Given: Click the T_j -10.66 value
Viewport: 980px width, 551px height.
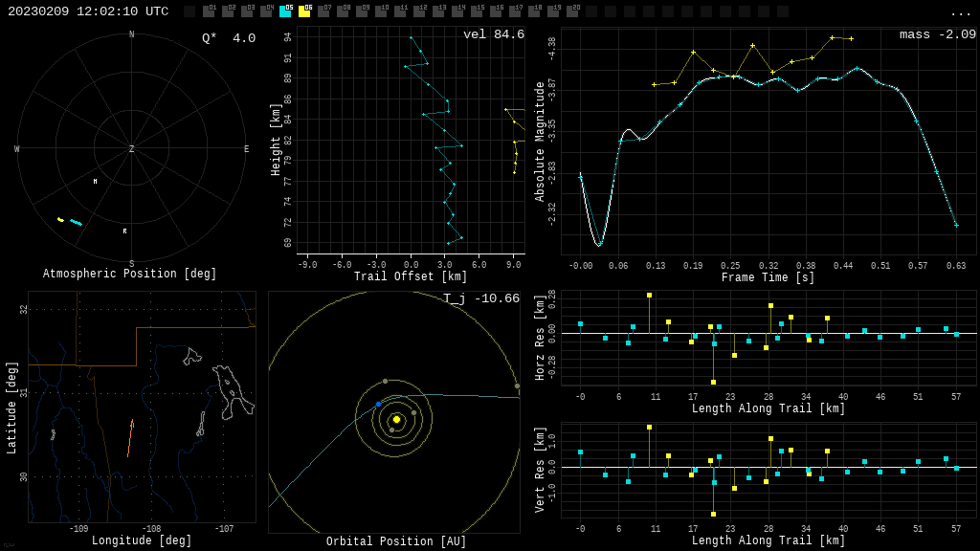Looking at the screenshot, I should pyautogui.click(x=480, y=299).
